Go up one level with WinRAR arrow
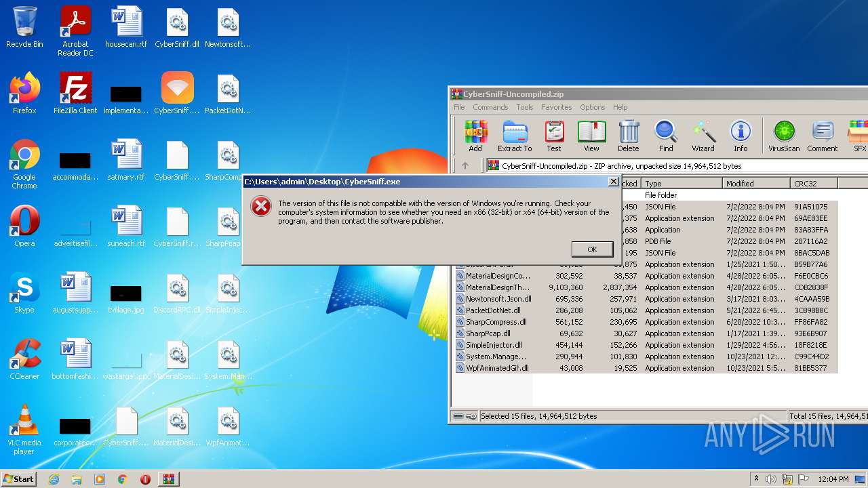 pos(465,165)
